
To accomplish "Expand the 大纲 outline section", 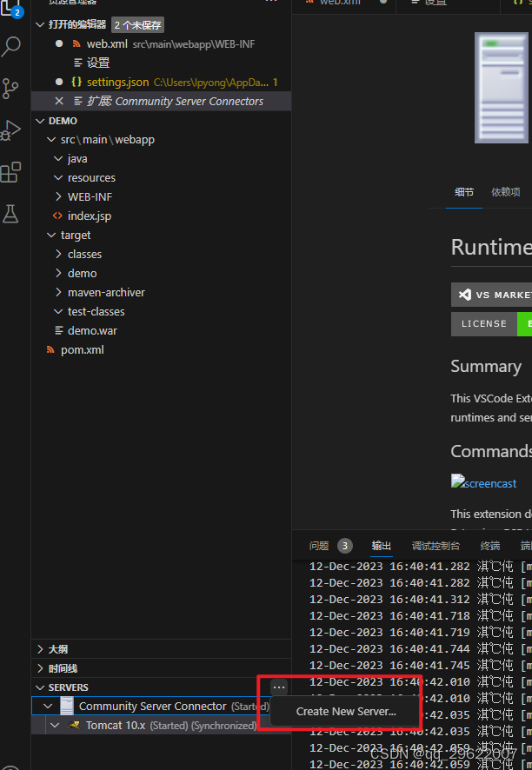I will [40, 649].
